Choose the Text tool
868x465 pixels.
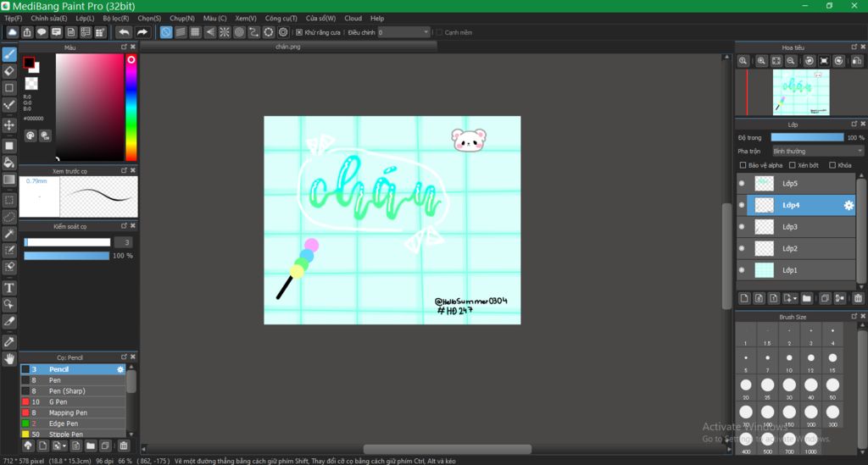click(9, 288)
